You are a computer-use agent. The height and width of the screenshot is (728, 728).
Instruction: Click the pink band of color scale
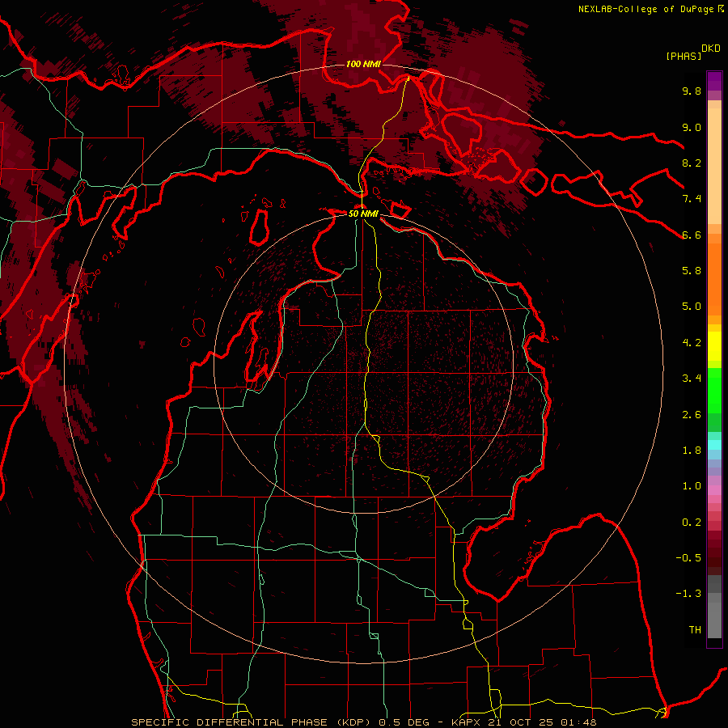click(x=714, y=490)
